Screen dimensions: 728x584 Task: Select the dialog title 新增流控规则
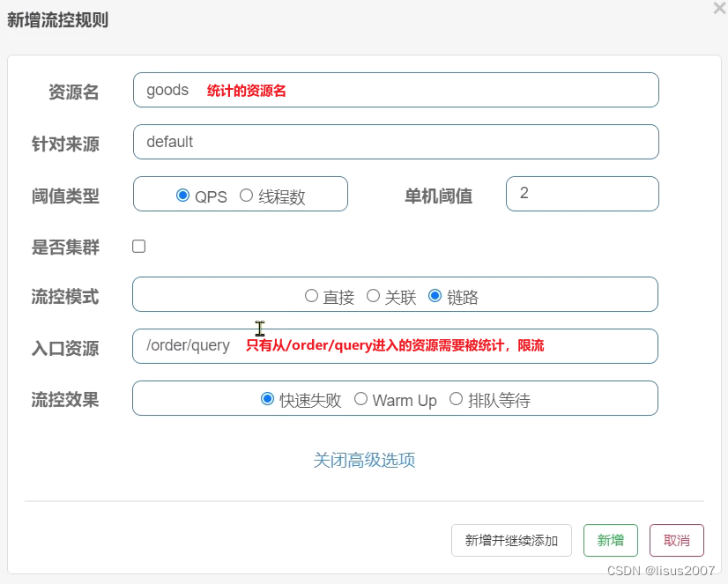point(58,19)
